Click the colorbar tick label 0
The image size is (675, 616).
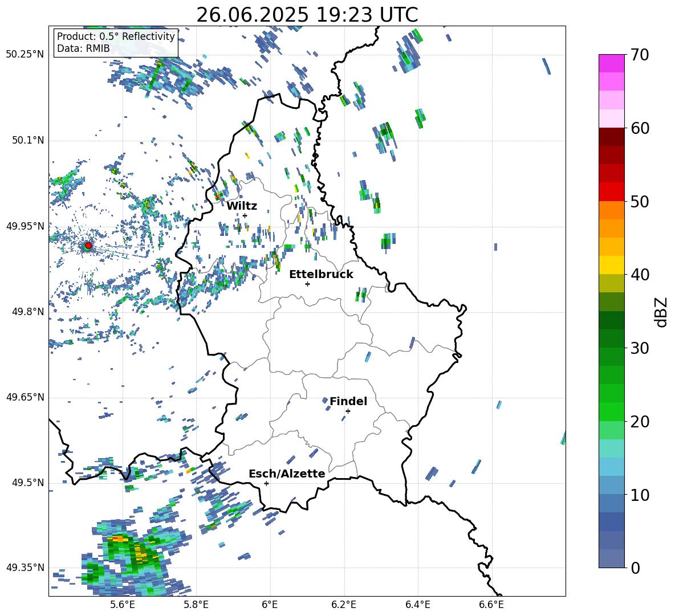635,568
